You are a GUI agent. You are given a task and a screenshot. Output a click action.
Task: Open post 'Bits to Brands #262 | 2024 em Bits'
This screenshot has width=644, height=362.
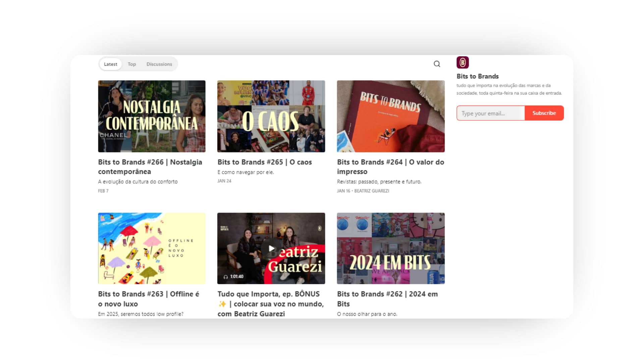click(387, 299)
